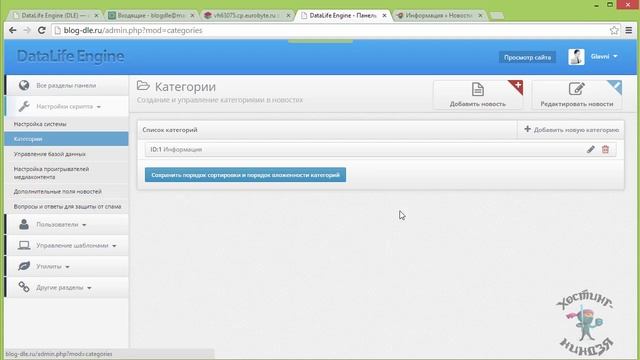
Task: Click the document icon of Добавить новость
Action: 478,89
